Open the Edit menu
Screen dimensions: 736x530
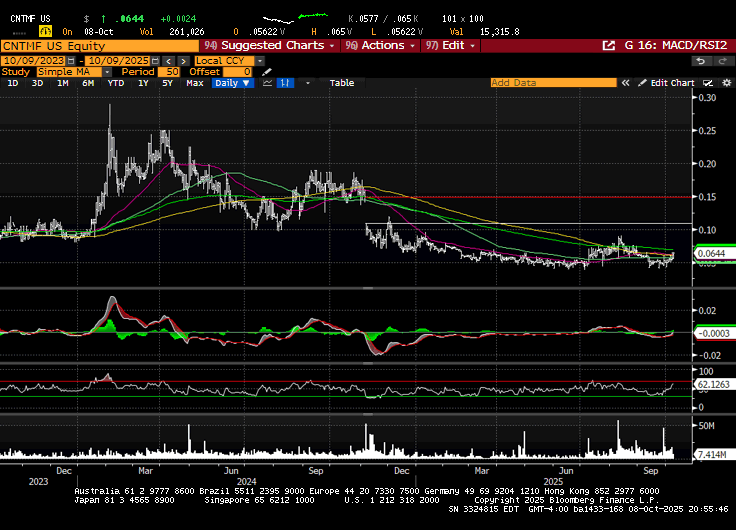[x=451, y=46]
